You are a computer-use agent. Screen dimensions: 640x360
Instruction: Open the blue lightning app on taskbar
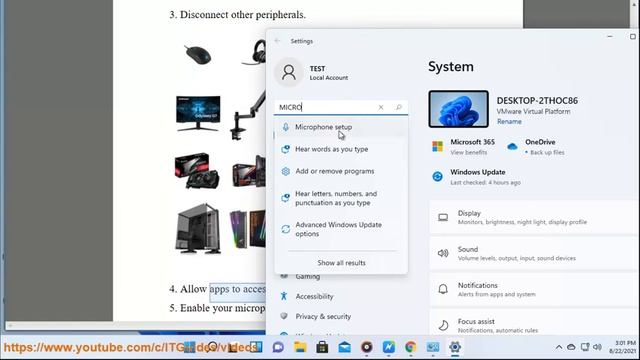click(389, 347)
